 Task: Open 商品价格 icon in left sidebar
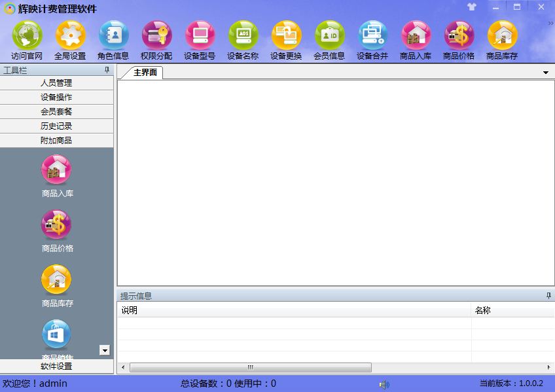pyautogui.click(x=57, y=225)
